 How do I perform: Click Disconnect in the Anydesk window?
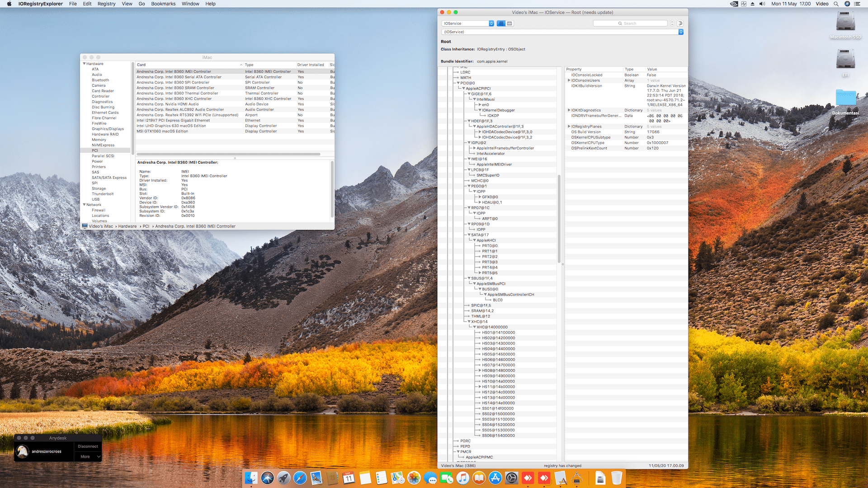(x=88, y=446)
